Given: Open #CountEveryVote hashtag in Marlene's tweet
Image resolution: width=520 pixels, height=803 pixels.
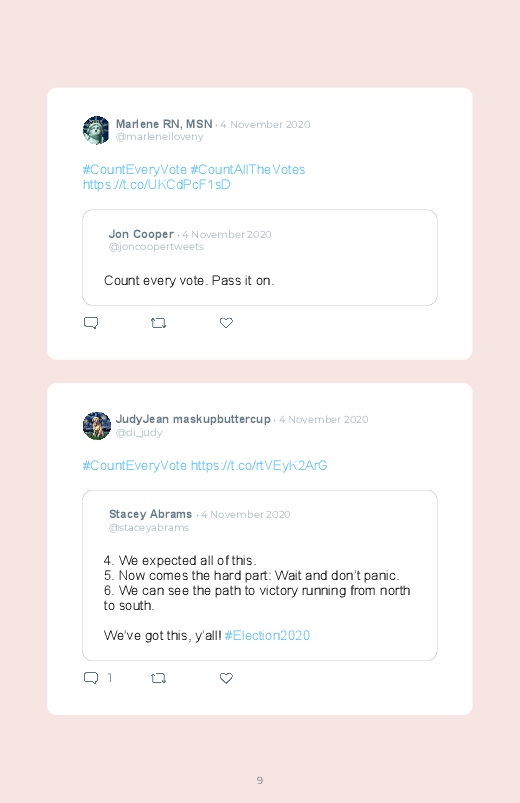Looking at the screenshot, I should [x=135, y=170].
